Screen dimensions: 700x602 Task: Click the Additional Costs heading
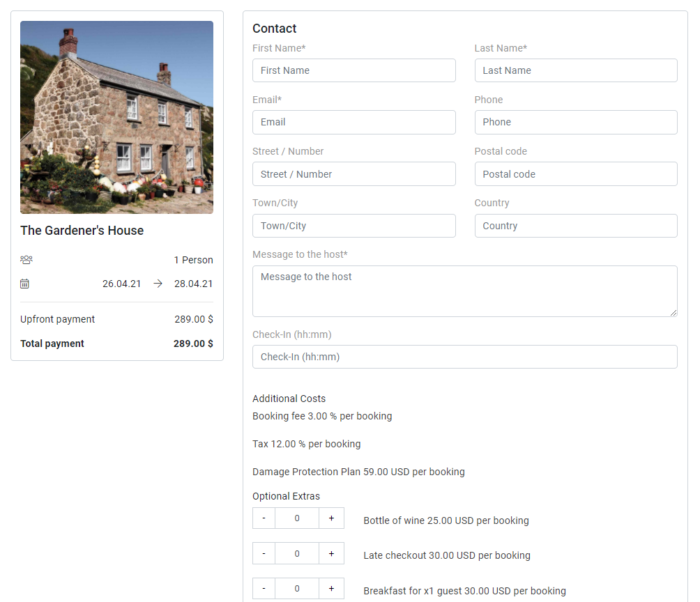(289, 399)
